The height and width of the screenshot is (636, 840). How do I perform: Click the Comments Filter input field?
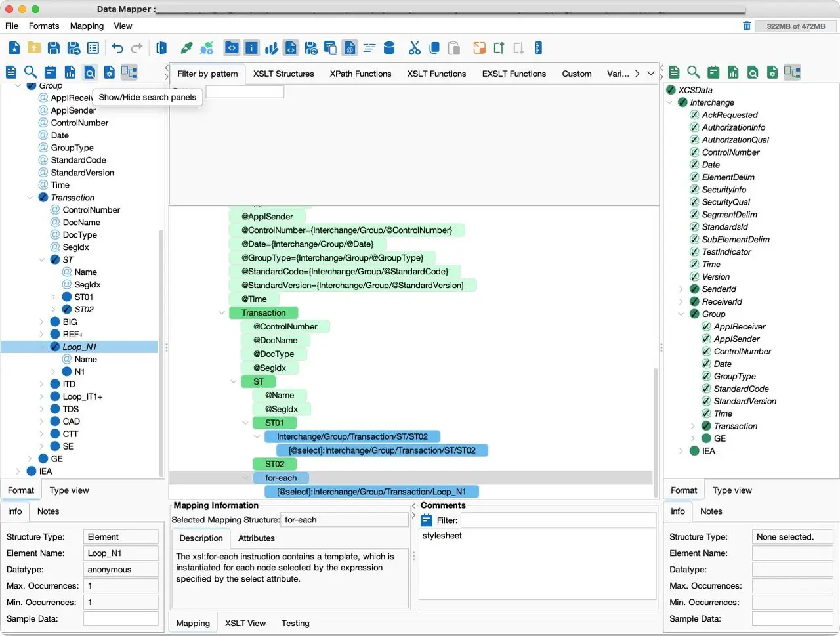pyautogui.click(x=558, y=520)
